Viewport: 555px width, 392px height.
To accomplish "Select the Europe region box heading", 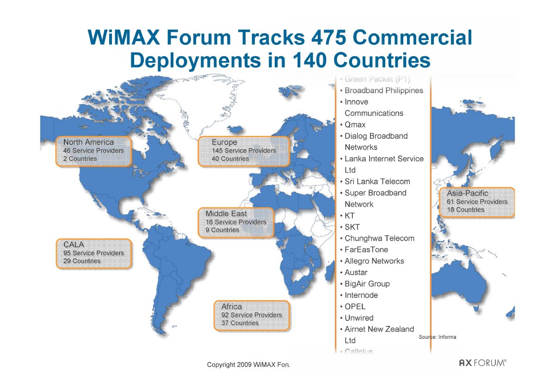I will tap(224, 142).
